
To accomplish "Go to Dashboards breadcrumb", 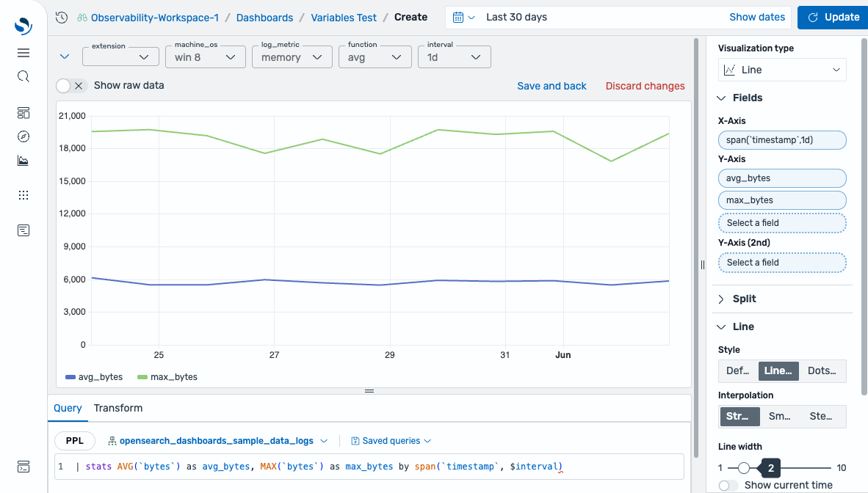I will coord(264,18).
